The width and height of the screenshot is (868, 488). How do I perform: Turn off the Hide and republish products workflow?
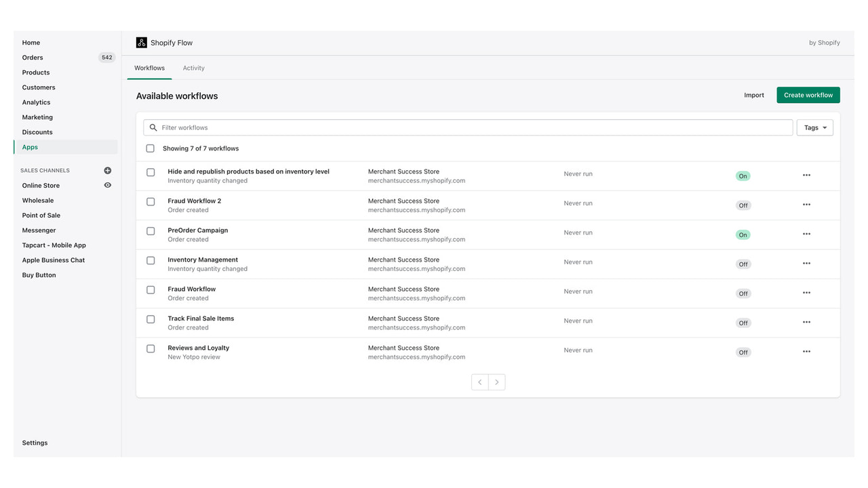(743, 175)
